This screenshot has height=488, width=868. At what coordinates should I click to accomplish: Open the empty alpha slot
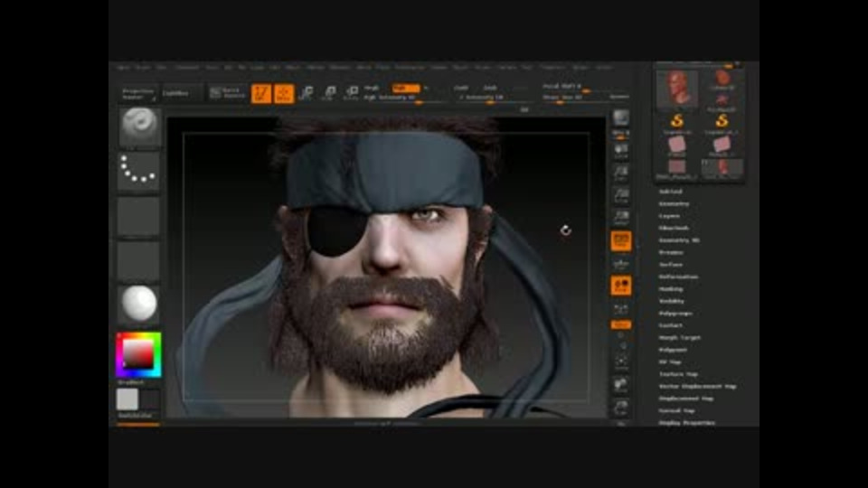point(139,216)
